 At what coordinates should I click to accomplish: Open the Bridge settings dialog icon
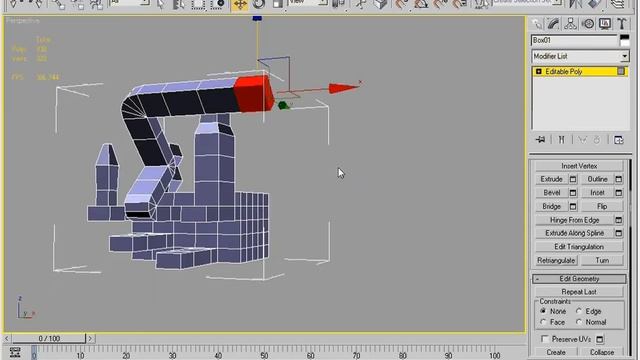(x=573, y=207)
